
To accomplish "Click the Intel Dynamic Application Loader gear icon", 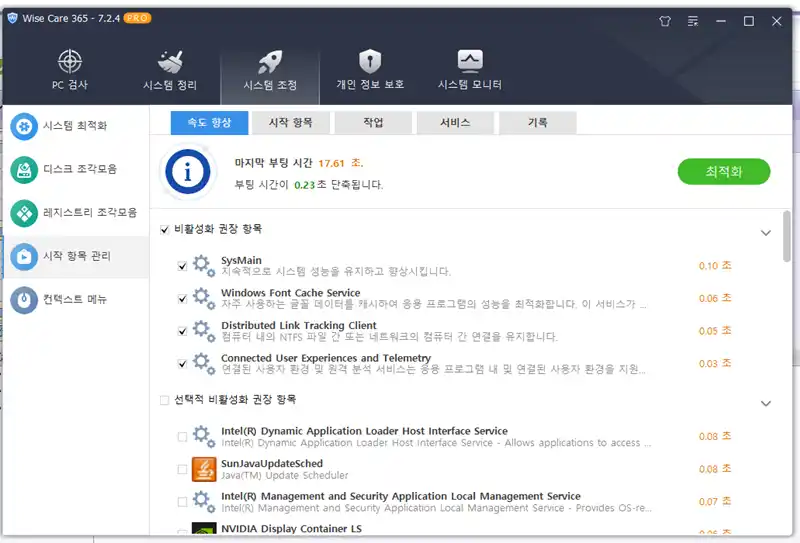I will (204, 437).
